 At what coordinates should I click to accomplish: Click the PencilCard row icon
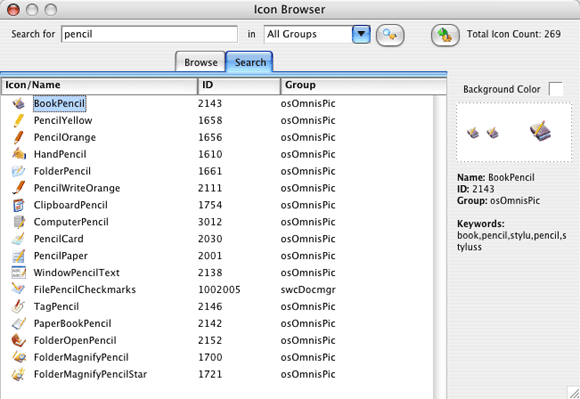[18, 239]
